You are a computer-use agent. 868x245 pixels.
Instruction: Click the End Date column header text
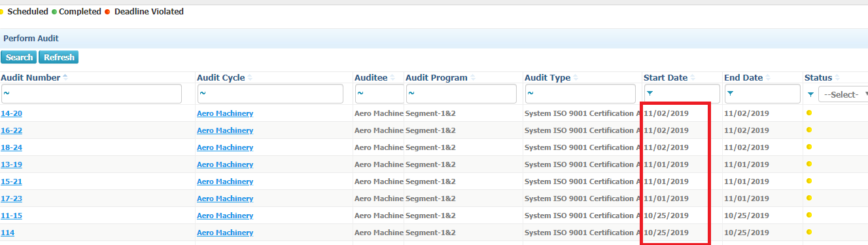(x=744, y=78)
